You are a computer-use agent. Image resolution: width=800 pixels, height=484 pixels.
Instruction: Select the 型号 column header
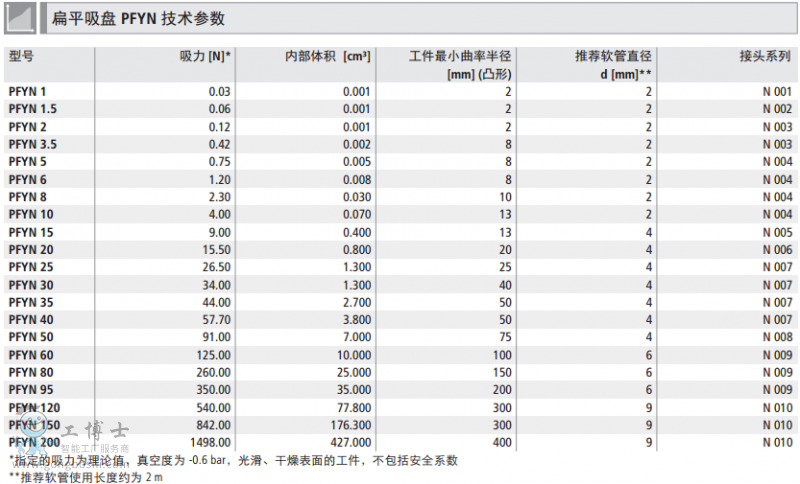point(22,57)
